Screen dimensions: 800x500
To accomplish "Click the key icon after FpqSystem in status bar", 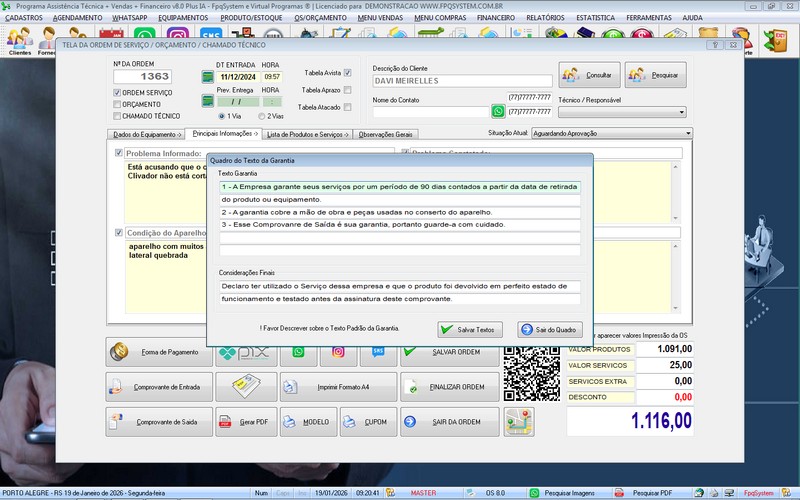I will 786,493.
